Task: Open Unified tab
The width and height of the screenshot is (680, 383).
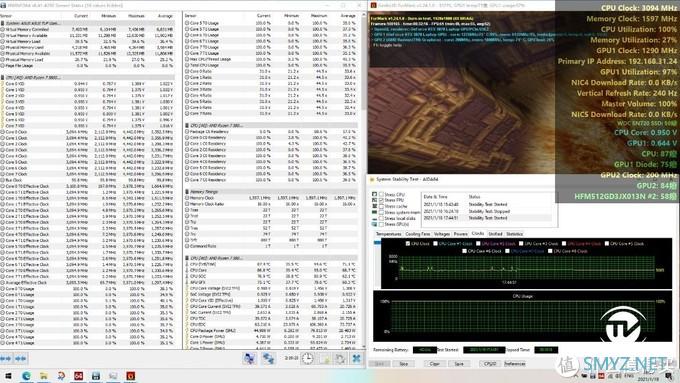Action: [495, 234]
